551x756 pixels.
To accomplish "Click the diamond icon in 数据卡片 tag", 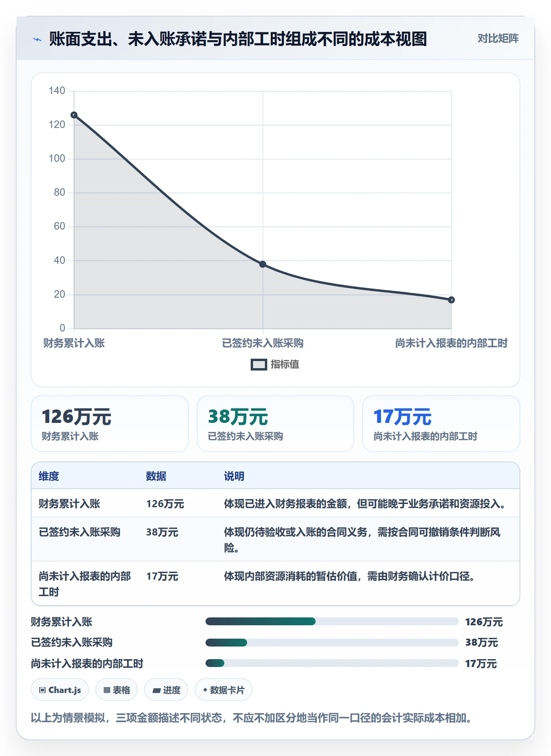I will coord(205,690).
